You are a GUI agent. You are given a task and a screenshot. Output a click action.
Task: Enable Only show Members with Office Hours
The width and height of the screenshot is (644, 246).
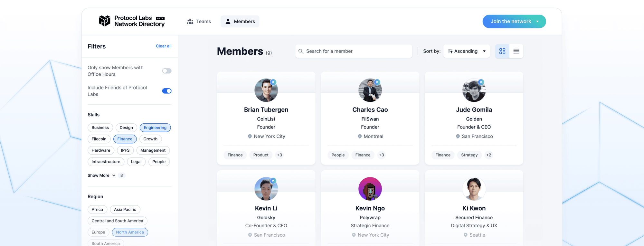pos(166,71)
